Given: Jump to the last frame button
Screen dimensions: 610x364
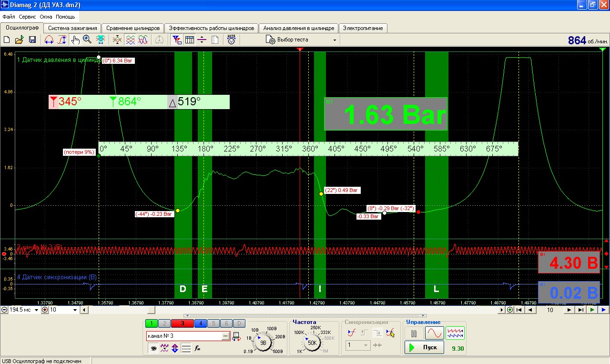Looking at the screenshot, I should point(580,310).
